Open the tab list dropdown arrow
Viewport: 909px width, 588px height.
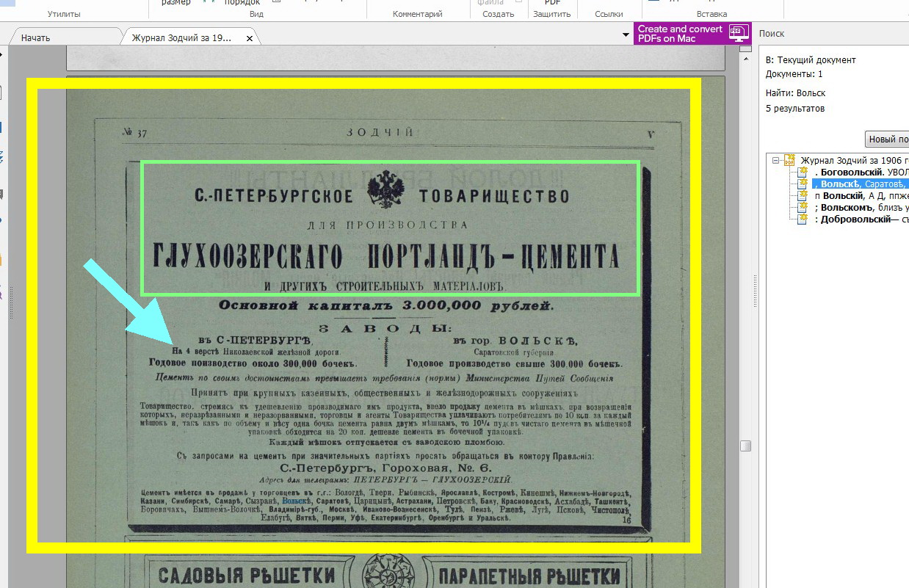626,34
